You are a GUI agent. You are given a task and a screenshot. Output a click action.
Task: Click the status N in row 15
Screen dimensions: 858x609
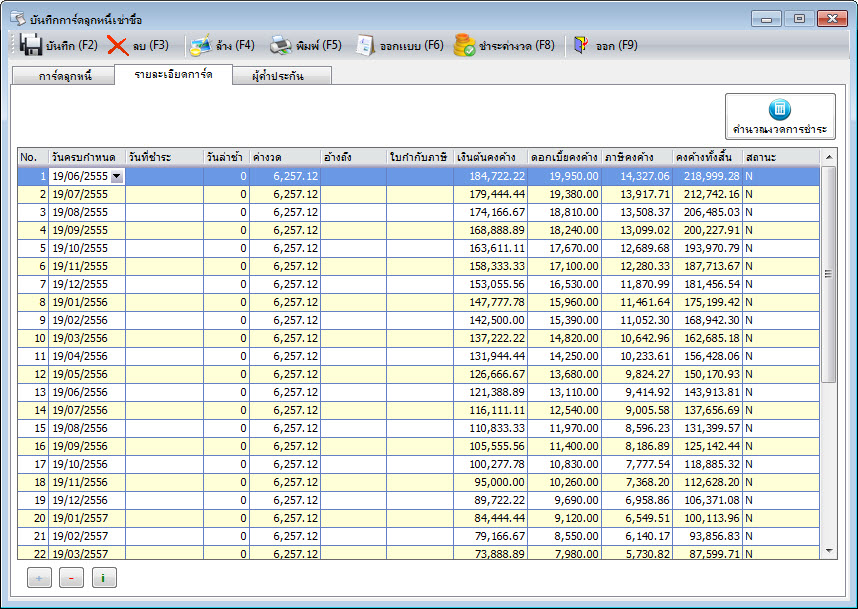(x=781, y=428)
